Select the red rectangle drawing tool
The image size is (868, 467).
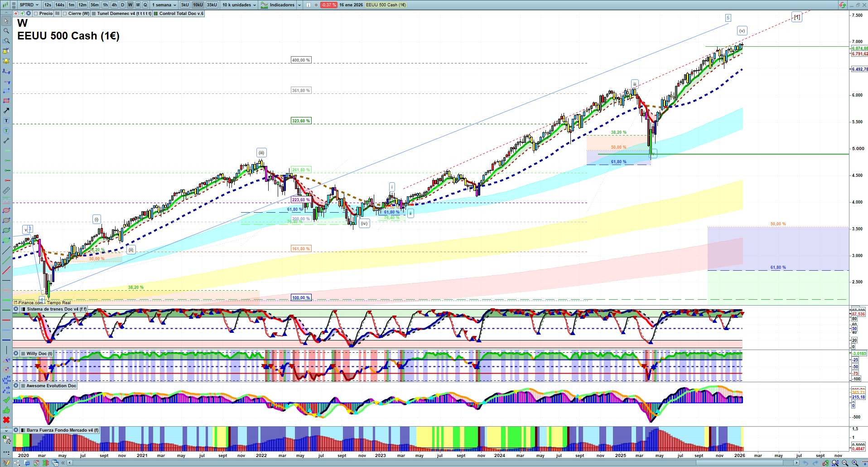[x=6, y=101]
